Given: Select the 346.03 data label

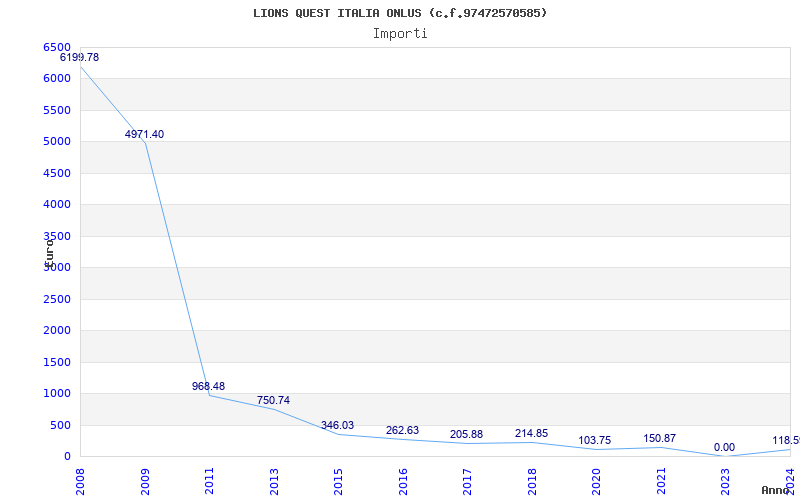Looking at the screenshot, I should (337, 426).
